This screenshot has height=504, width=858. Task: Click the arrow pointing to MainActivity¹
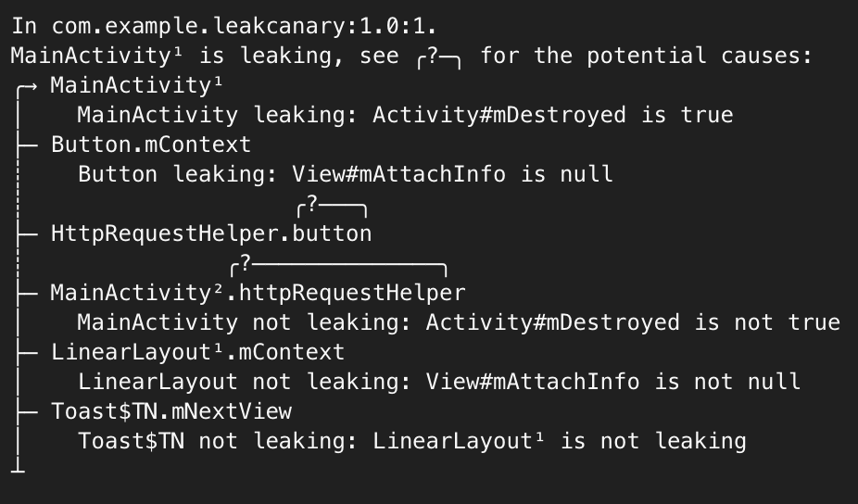pyautogui.click(x=27, y=87)
